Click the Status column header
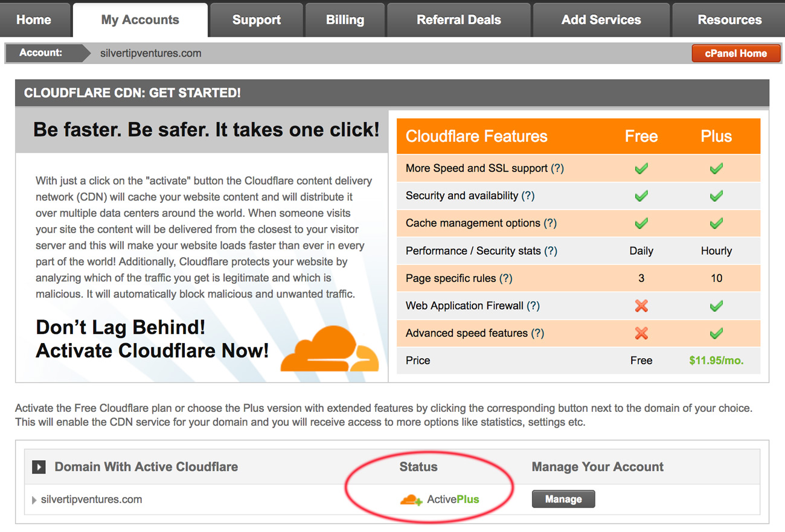 (418, 467)
